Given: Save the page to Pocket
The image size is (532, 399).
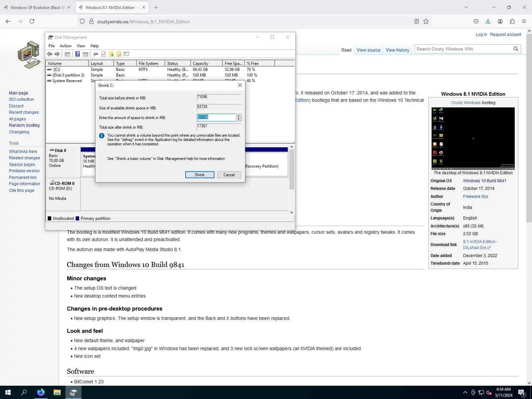Looking at the screenshot, I should pos(476,21).
